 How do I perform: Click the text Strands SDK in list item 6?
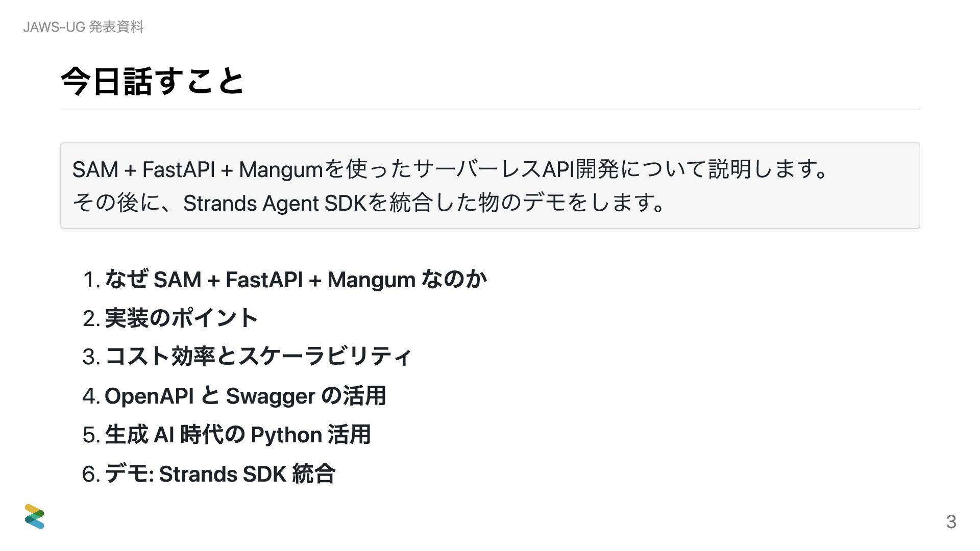(223, 474)
